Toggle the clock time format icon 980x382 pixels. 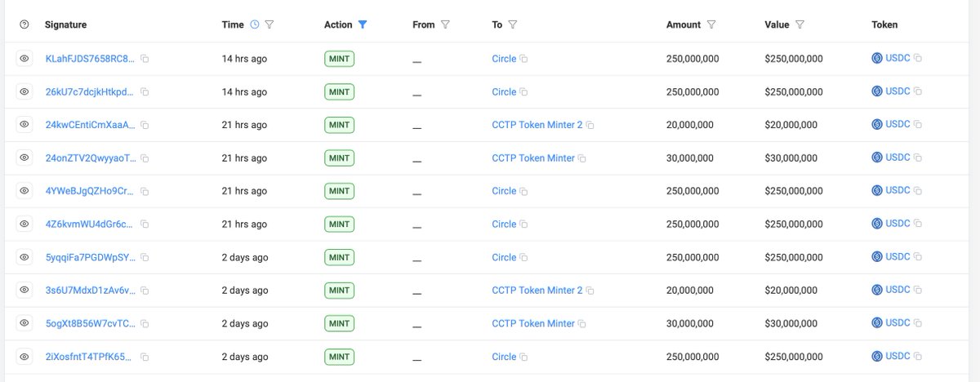(x=254, y=24)
